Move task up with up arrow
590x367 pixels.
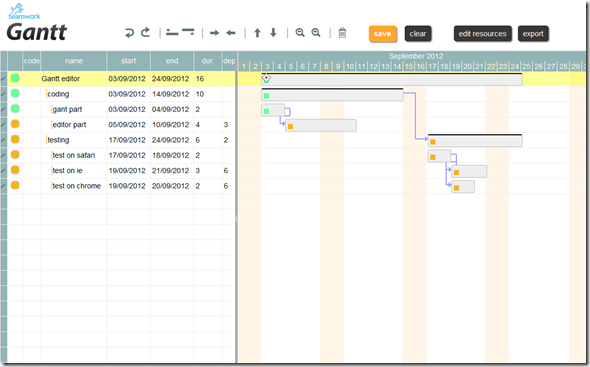[x=257, y=33]
